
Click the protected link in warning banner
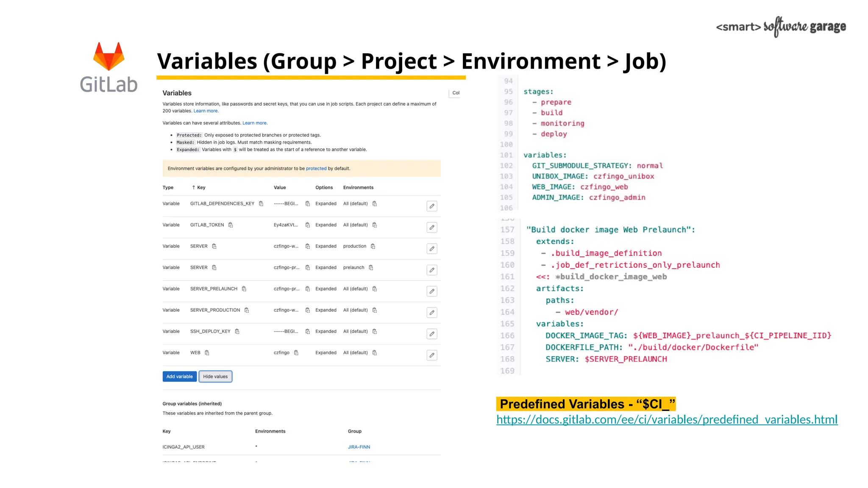coord(316,169)
